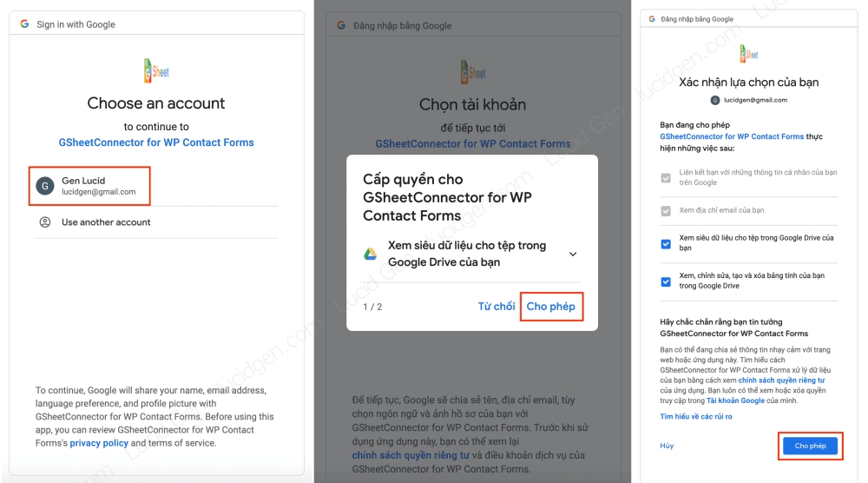Click the 'Hủy' cancel link
868x483 pixels.
coord(667,446)
